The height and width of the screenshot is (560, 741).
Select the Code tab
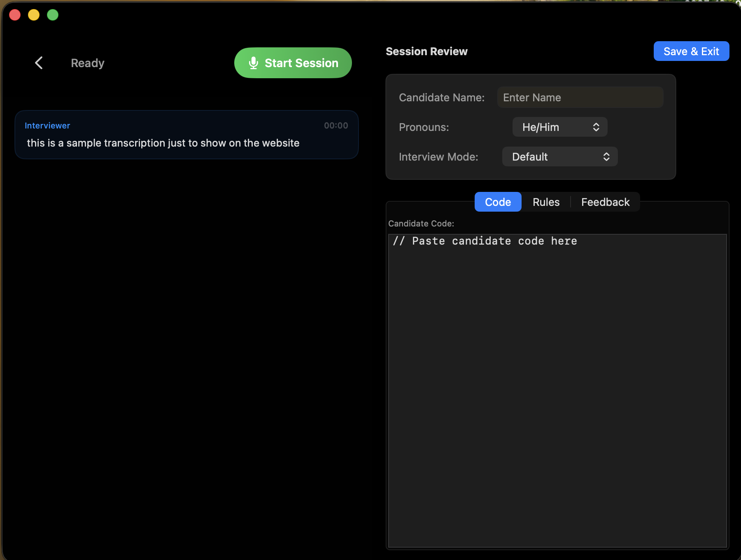click(498, 202)
